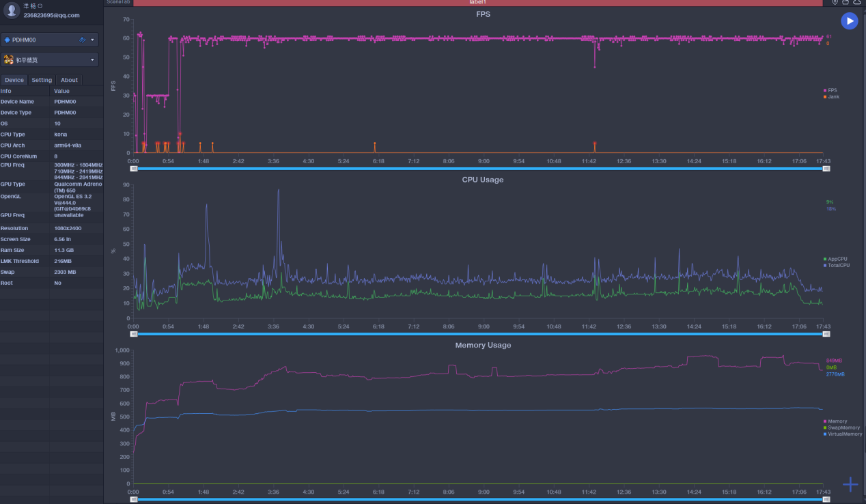
Task: Click the left handle of Memory Usage range slider
Action: click(x=134, y=499)
